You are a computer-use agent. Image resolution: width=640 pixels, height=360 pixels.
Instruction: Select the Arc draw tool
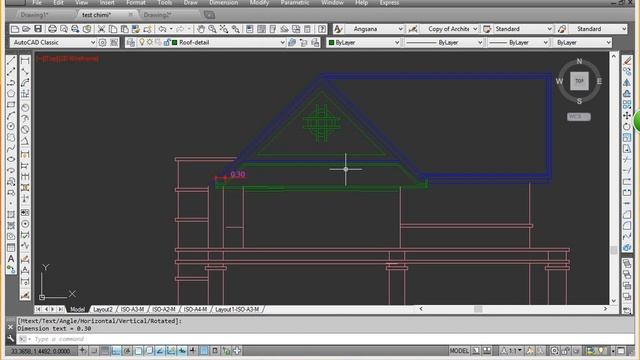pyautogui.click(x=11, y=116)
